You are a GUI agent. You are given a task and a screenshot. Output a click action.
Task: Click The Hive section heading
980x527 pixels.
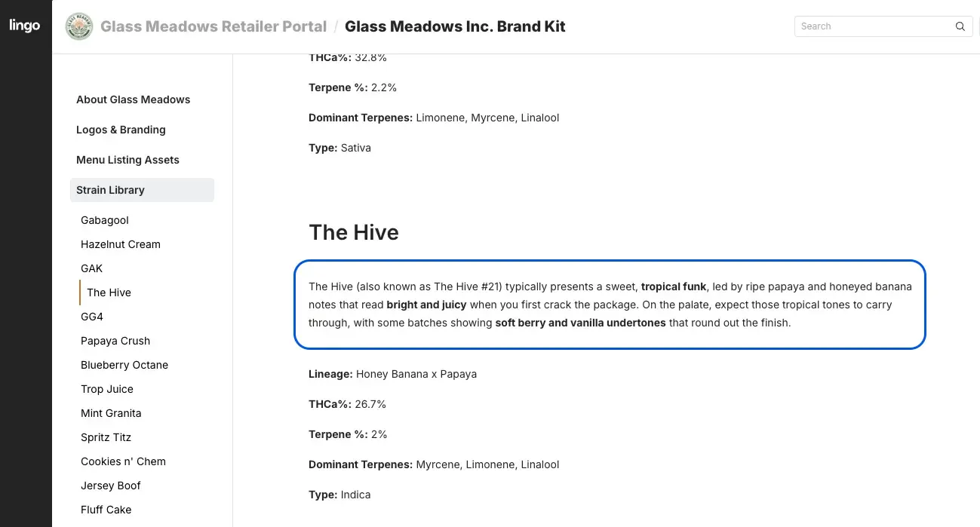[x=354, y=232]
